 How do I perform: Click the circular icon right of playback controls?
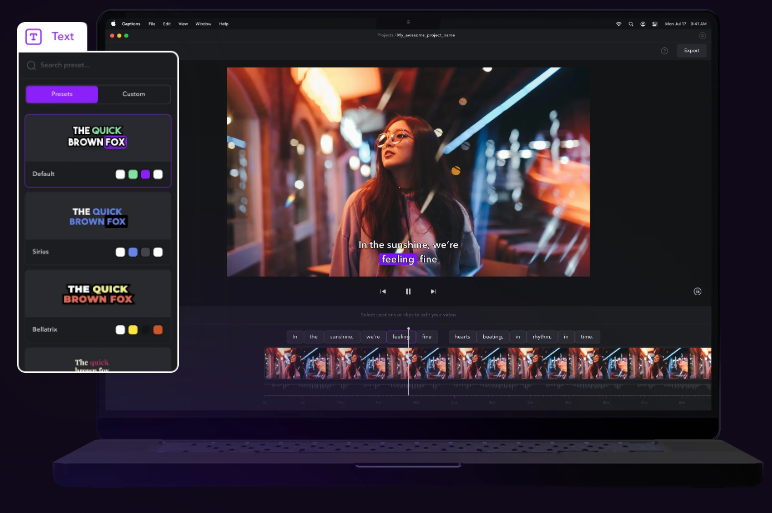pyautogui.click(x=697, y=291)
